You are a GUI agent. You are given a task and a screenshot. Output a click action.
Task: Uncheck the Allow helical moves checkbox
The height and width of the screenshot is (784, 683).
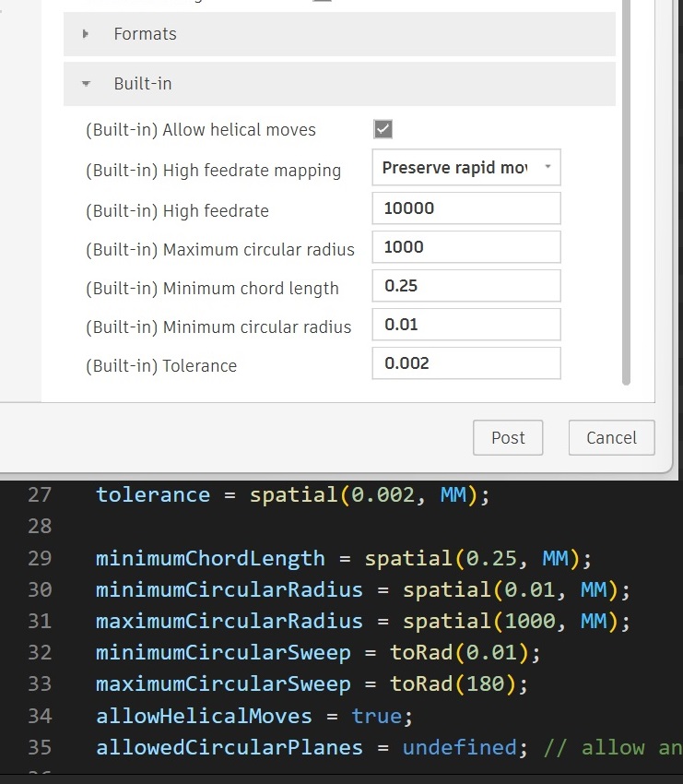(x=383, y=129)
